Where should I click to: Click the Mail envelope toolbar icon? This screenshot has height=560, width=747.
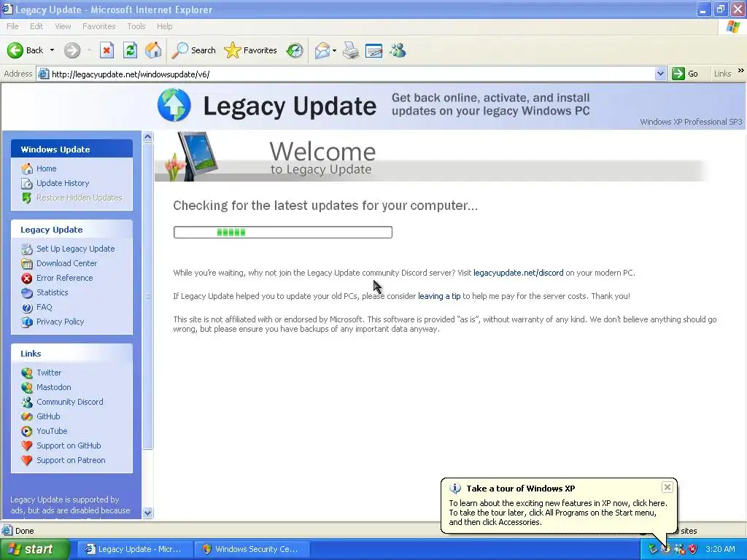point(322,50)
